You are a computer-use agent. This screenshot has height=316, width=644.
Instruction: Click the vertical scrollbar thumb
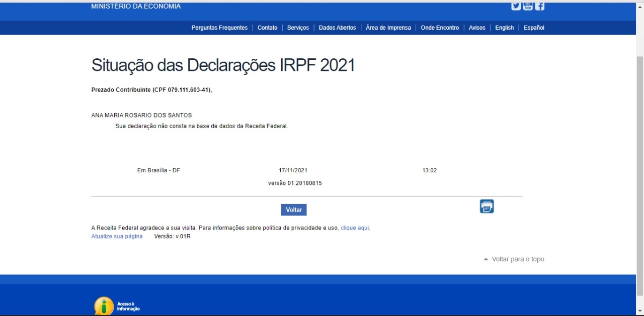click(640, 175)
